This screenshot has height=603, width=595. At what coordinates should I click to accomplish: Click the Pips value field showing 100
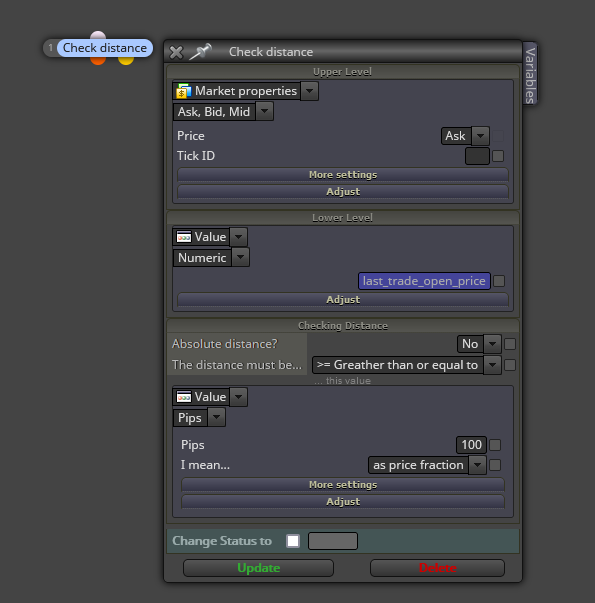[471, 445]
